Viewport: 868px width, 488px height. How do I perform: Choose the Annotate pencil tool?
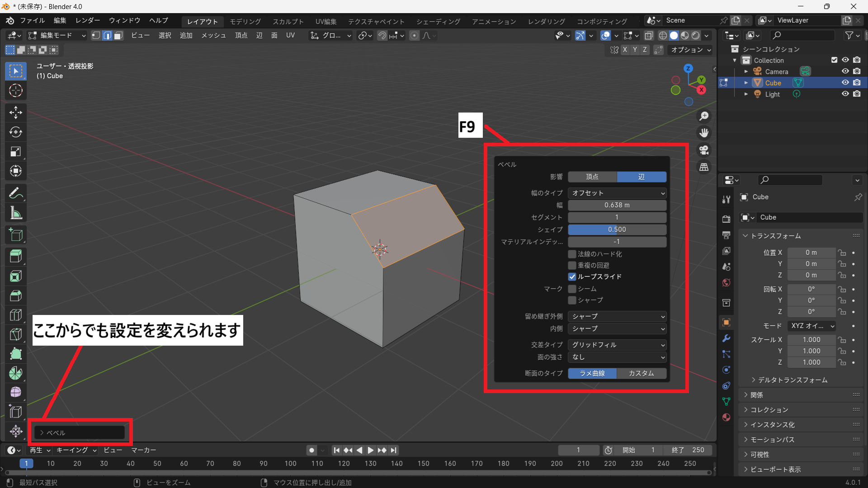pos(16,193)
